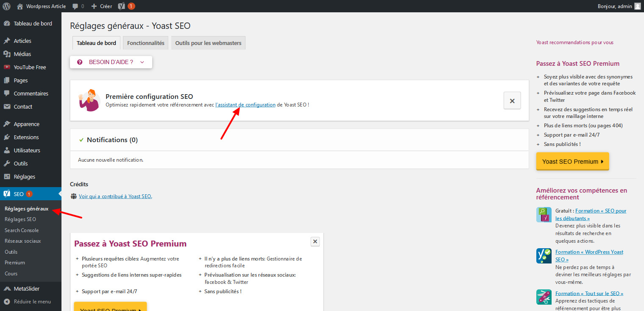Dismiss the Première configuration SEO notice
The height and width of the screenshot is (311, 644).
[x=512, y=101]
